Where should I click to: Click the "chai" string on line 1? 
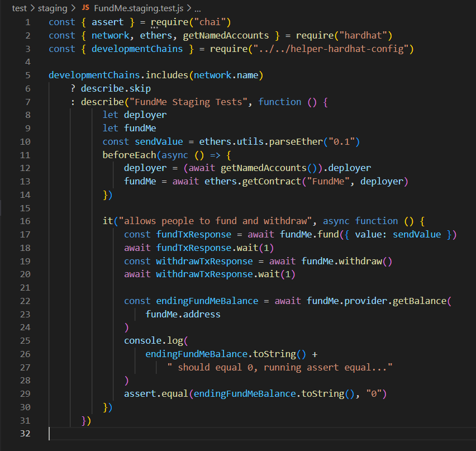point(210,22)
